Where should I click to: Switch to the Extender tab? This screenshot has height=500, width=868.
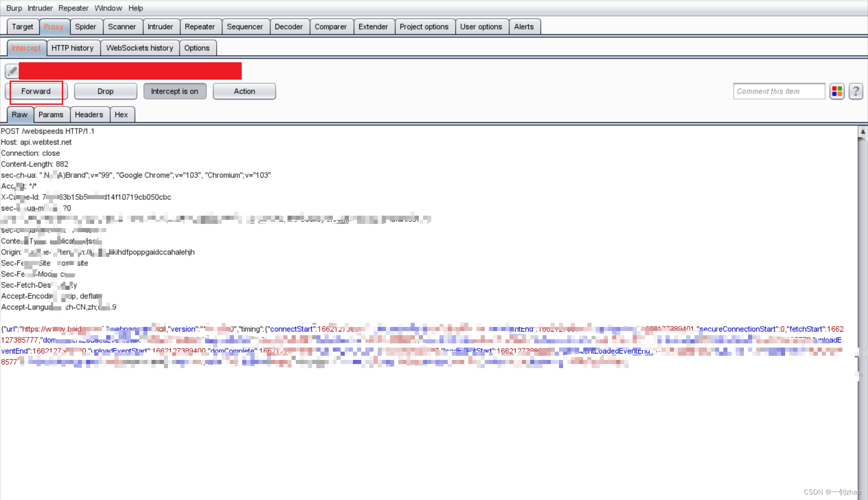click(373, 27)
